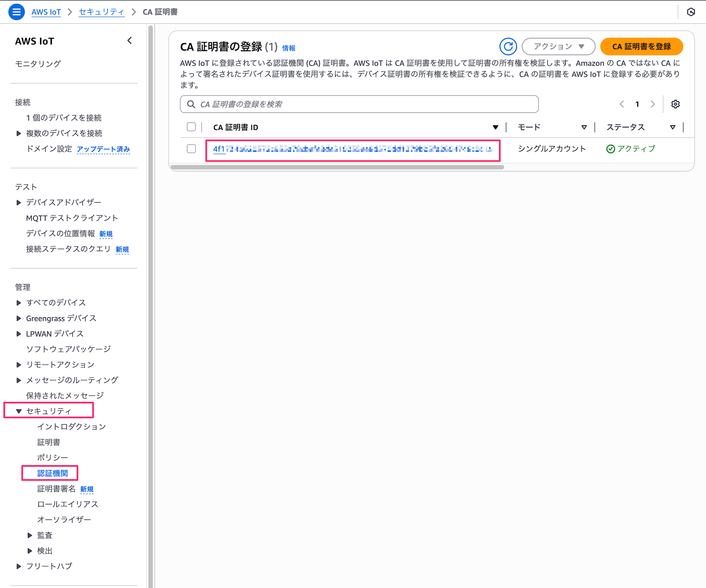Click page number 1
Image resolution: width=706 pixels, height=588 pixels.
click(637, 104)
